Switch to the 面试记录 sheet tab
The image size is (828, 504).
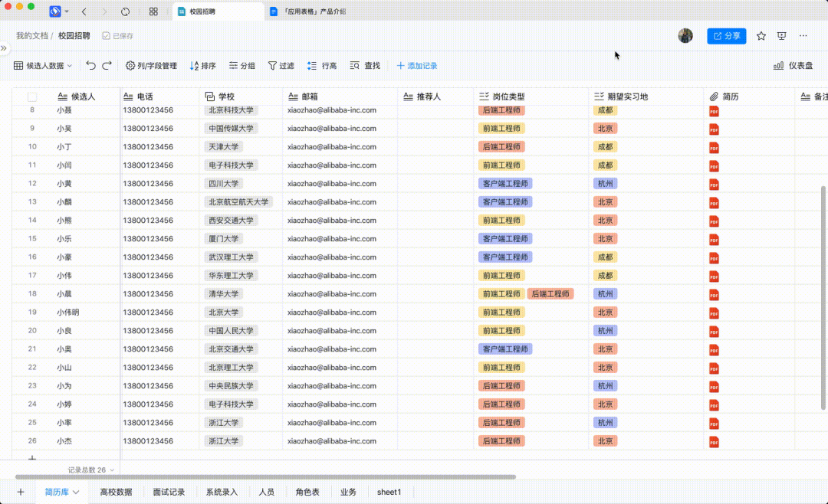coord(169,493)
